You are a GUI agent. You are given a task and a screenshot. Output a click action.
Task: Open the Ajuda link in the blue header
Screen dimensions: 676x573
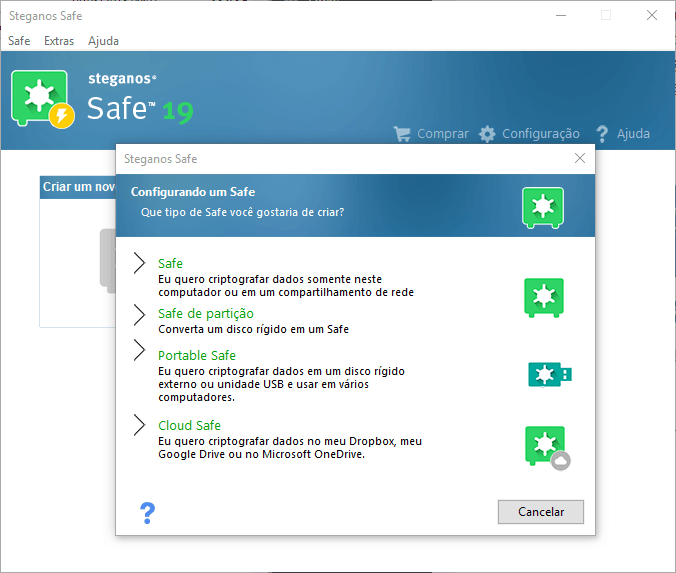[x=633, y=134]
